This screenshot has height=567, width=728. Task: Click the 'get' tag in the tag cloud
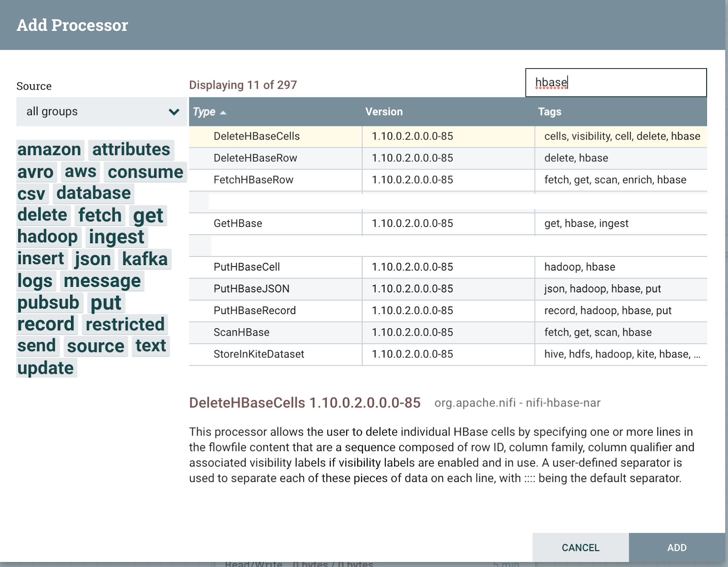pos(148,215)
